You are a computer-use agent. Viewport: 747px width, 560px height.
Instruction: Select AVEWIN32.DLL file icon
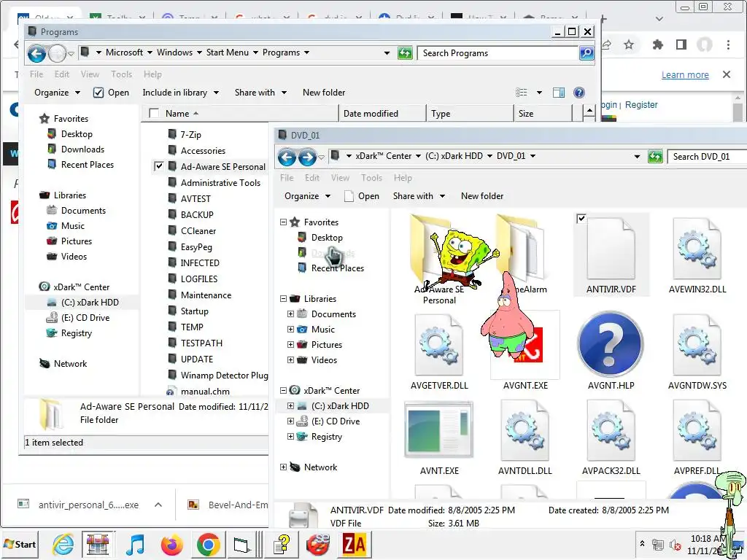pyautogui.click(x=697, y=249)
